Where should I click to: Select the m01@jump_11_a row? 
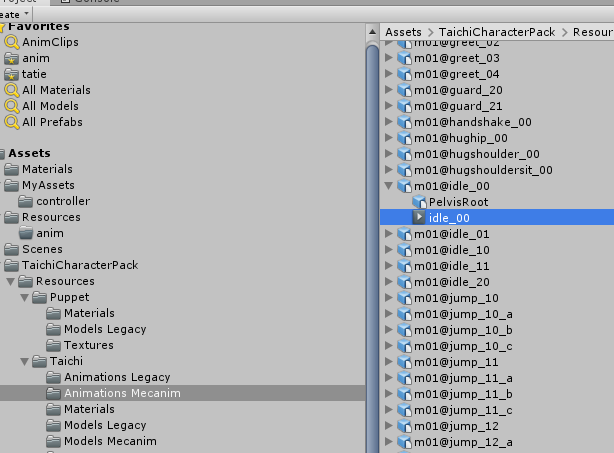(x=497, y=378)
